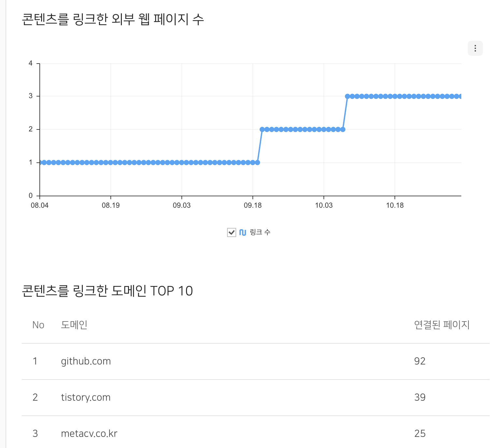Click the 39 linked pages count
503x448 pixels.
pos(420,397)
